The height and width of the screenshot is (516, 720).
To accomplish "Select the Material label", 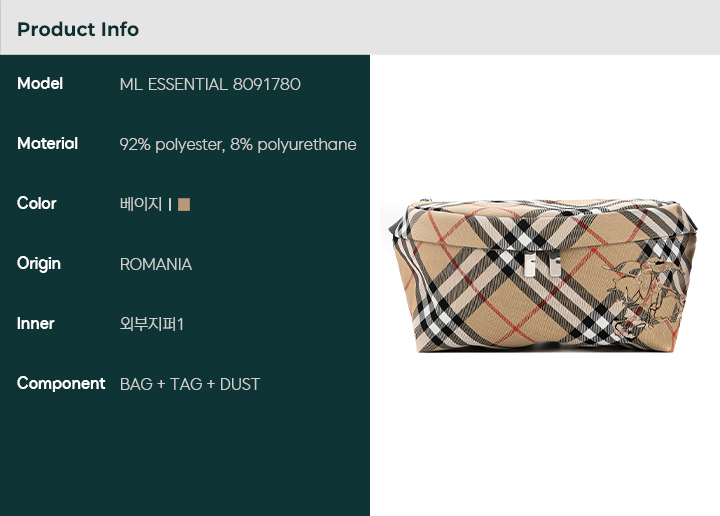I will (47, 143).
